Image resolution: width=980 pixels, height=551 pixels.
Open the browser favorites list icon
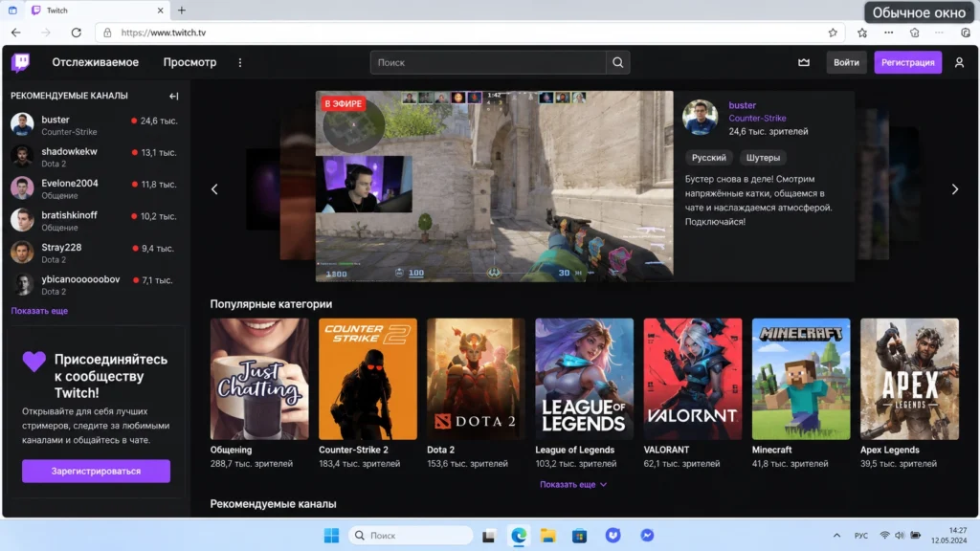click(x=862, y=33)
